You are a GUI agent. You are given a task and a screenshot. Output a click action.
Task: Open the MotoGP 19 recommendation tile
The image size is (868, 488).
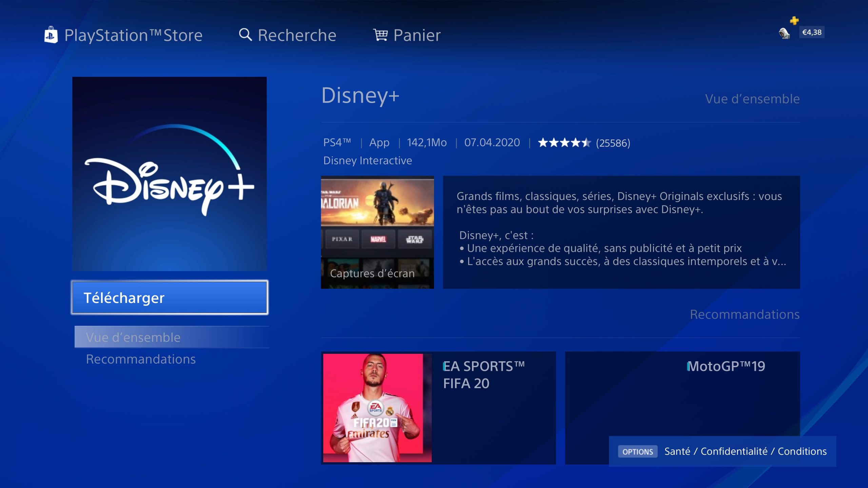point(682,393)
